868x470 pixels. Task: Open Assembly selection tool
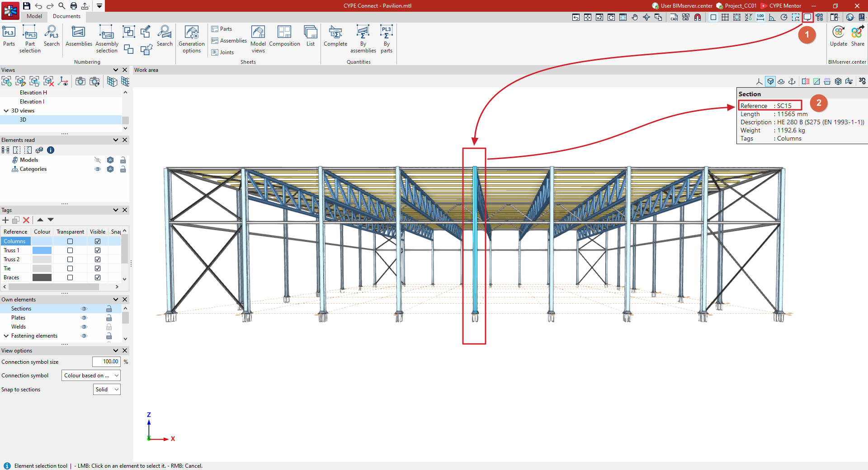click(107, 39)
